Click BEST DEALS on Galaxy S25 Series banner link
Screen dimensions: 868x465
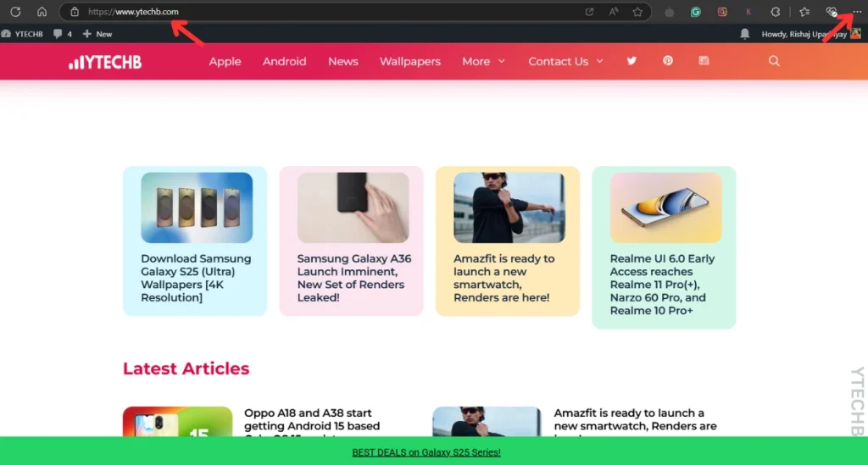tap(426, 452)
